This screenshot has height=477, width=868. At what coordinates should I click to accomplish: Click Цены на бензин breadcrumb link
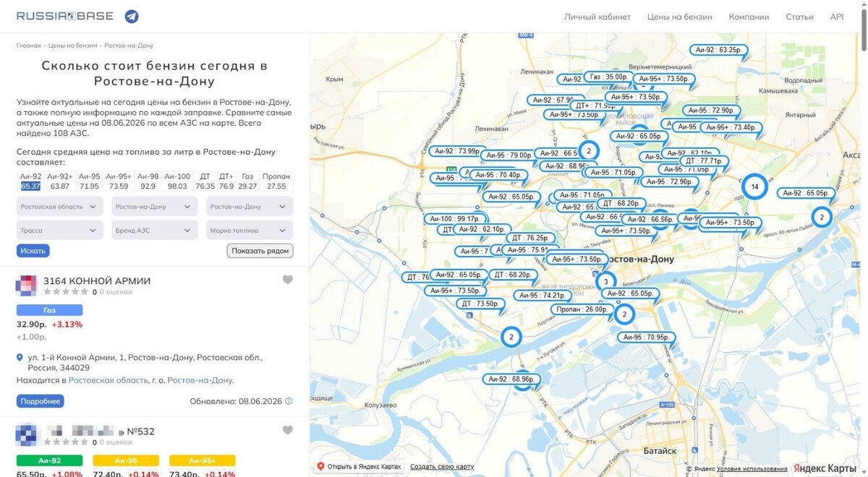72,46
